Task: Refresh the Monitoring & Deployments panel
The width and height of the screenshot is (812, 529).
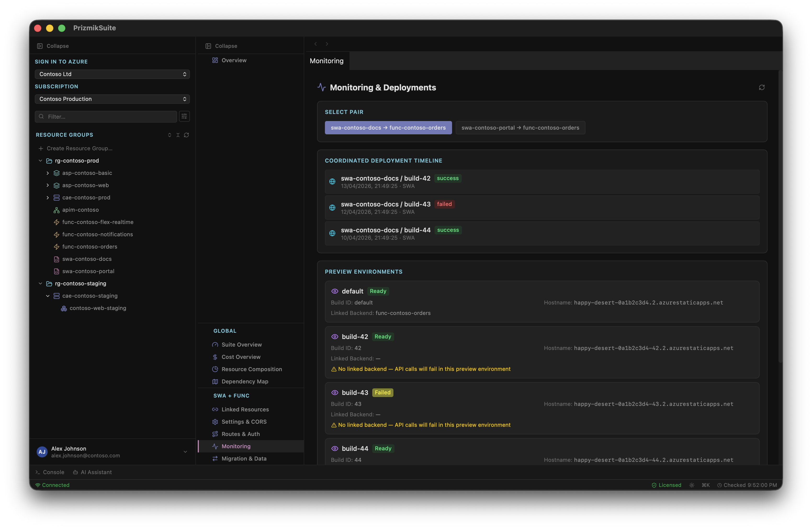Action: 762,88
